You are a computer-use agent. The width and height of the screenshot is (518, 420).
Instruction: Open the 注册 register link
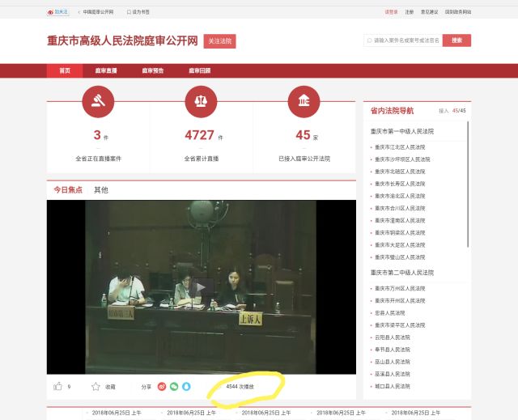coord(410,12)
